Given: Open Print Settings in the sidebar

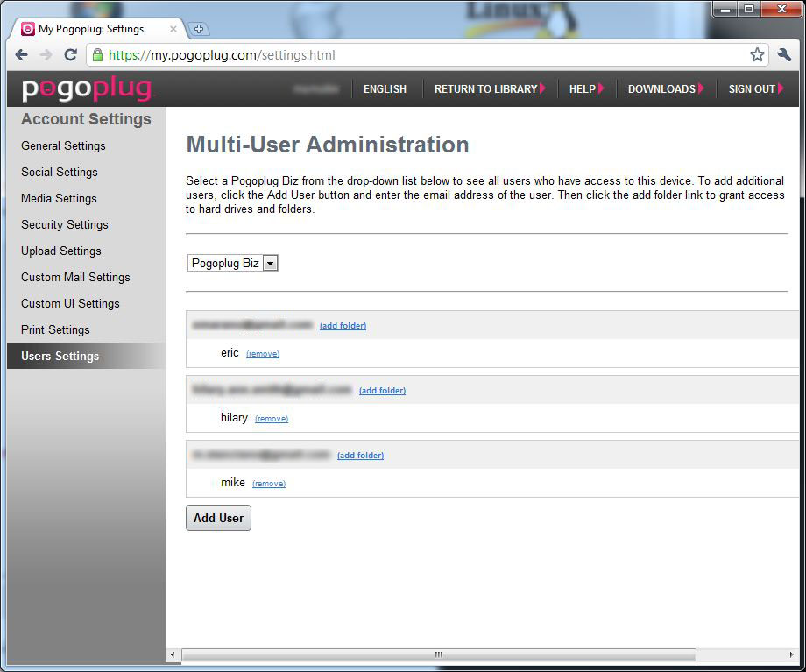Looking at the screenshot, I should (x=55, y=329).
